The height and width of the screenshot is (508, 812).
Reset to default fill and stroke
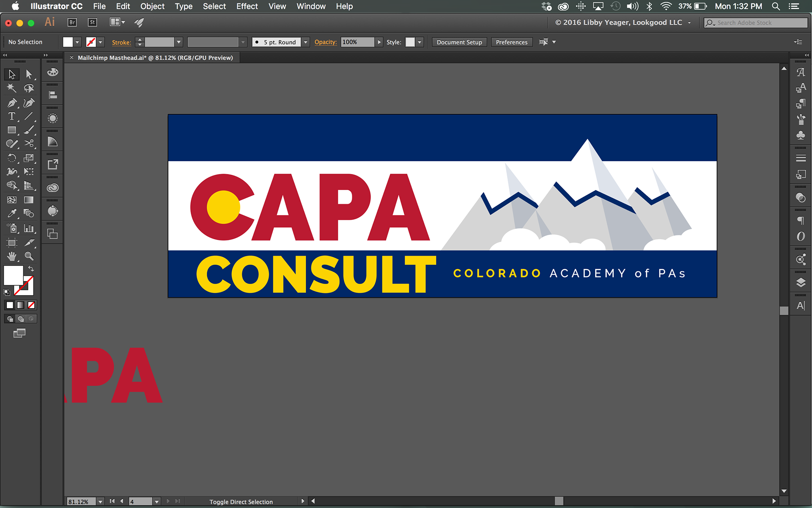click(x=6, y=292)
